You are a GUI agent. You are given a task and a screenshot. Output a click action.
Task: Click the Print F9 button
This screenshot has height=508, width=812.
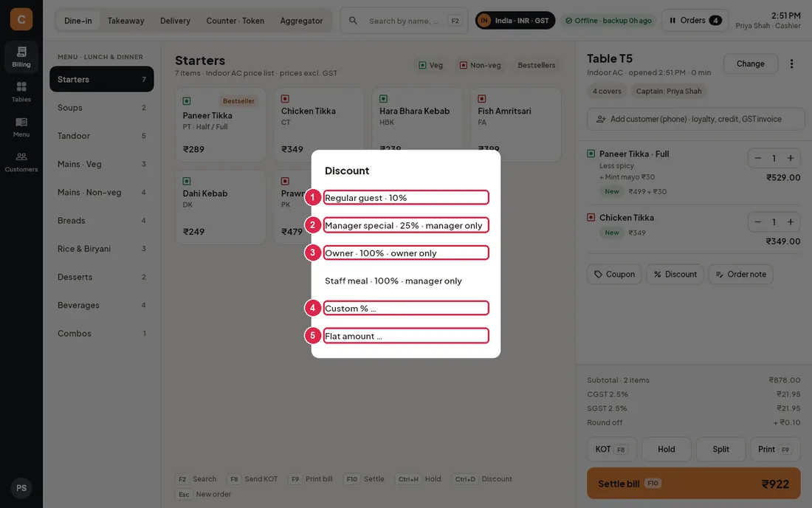pyautogui.click(x=775, y=449)
